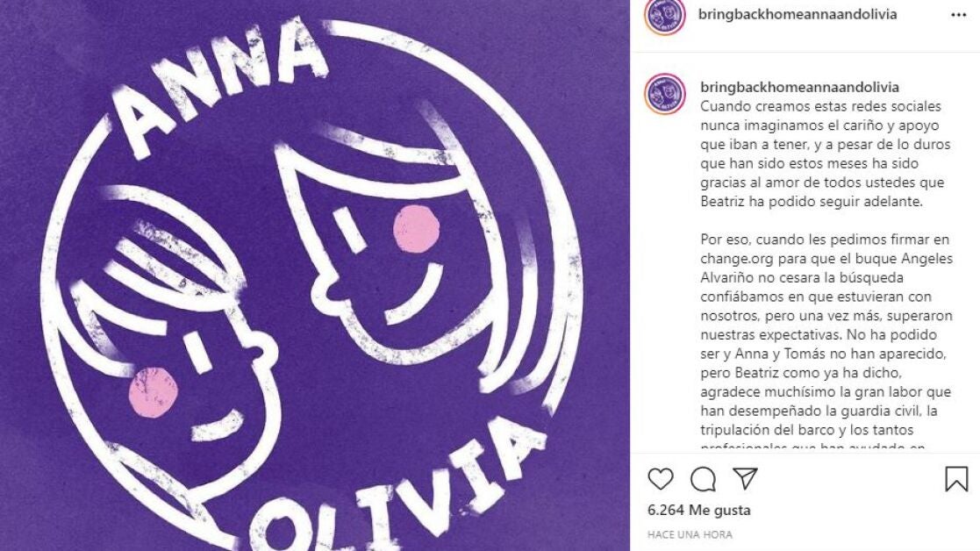Click the first caption paragraph about Beatriz
This screenshot has height=551, width=980.
pos(825,154)
